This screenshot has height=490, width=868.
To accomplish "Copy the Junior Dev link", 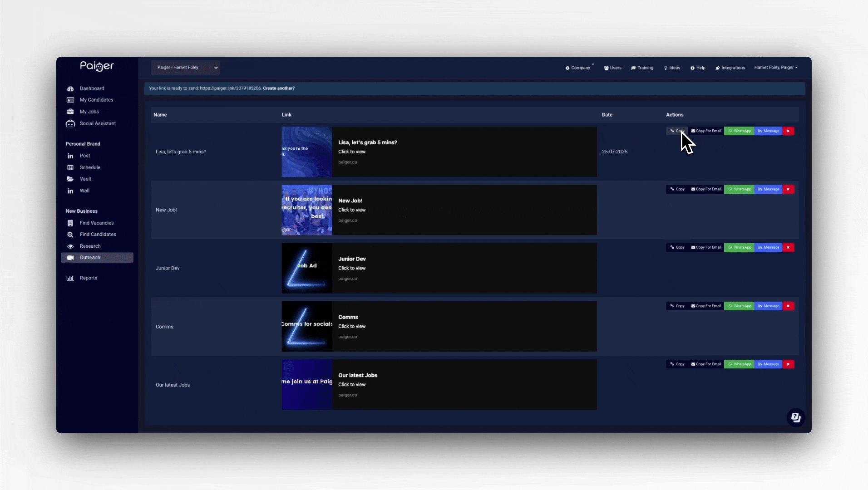I will pos(677,247).
